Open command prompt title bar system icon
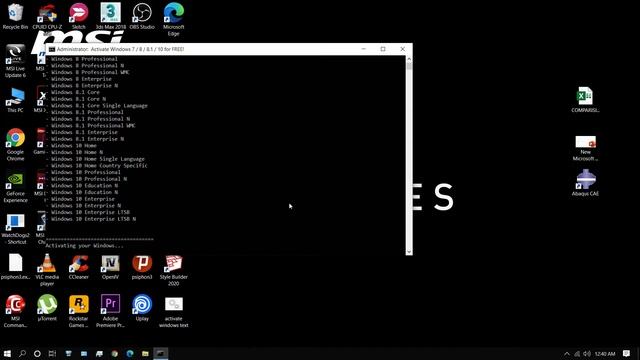This screenshot has height=360, width=640. [x=52, y=49]
